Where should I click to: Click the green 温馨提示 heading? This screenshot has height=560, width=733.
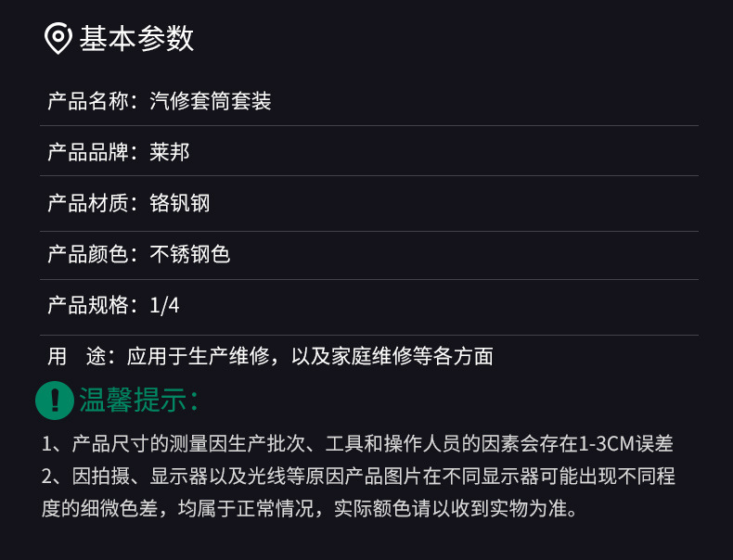(139, 401)
